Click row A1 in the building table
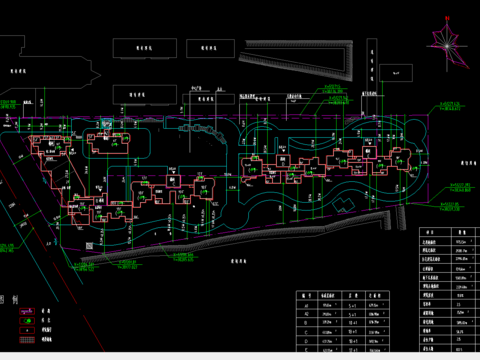Viewport: 480px width, 360px height. click(343, 305)
